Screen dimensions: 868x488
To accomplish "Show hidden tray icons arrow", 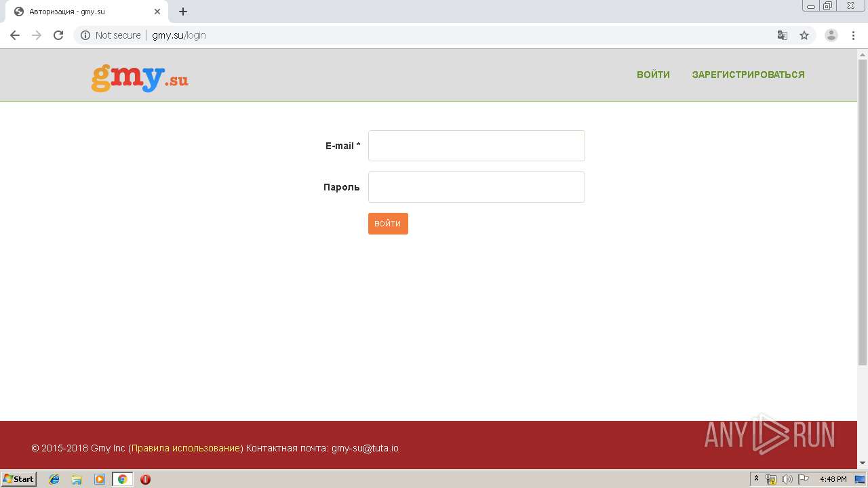I will (756, 479).
